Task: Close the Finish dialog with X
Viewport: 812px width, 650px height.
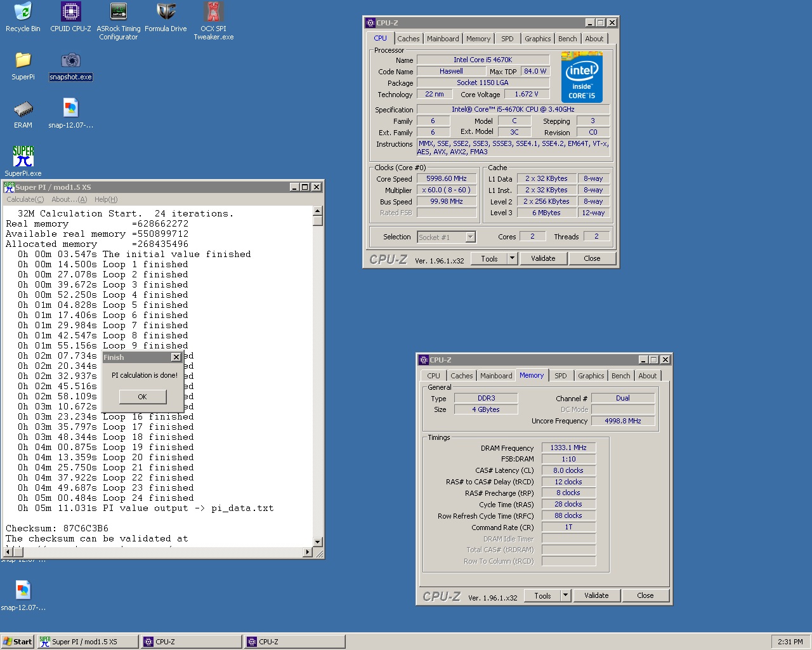Action: point(176,357)
